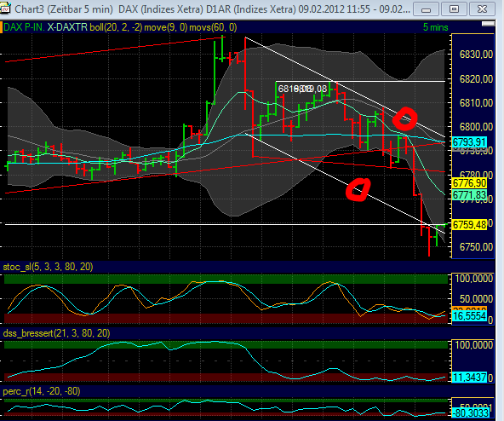The width and height of the screenshot is (504, 421).
Task: Select the stochastic value tag 16,5554
Action: click(x=469, y=316)
